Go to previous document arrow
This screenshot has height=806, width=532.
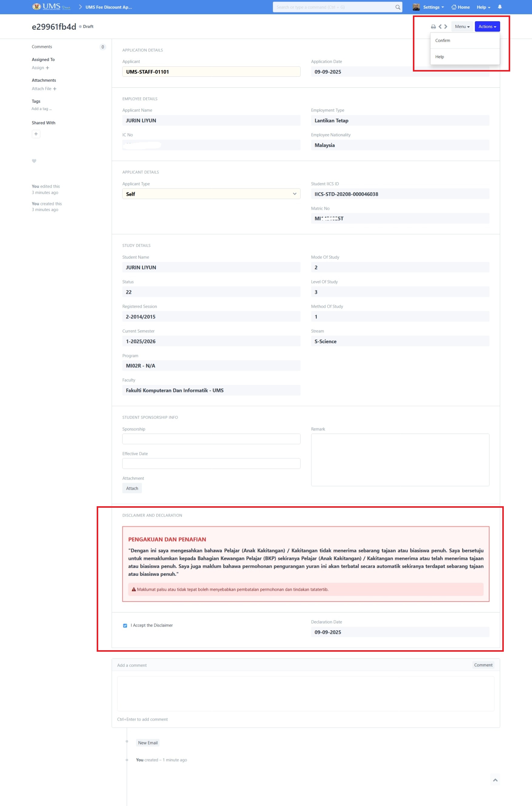click(440, 26)
